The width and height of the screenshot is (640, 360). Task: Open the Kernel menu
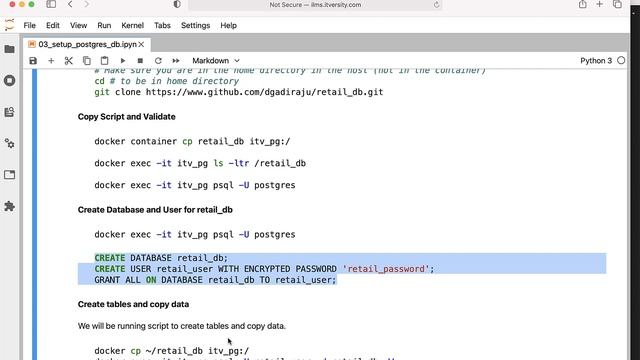pos(133,25)
